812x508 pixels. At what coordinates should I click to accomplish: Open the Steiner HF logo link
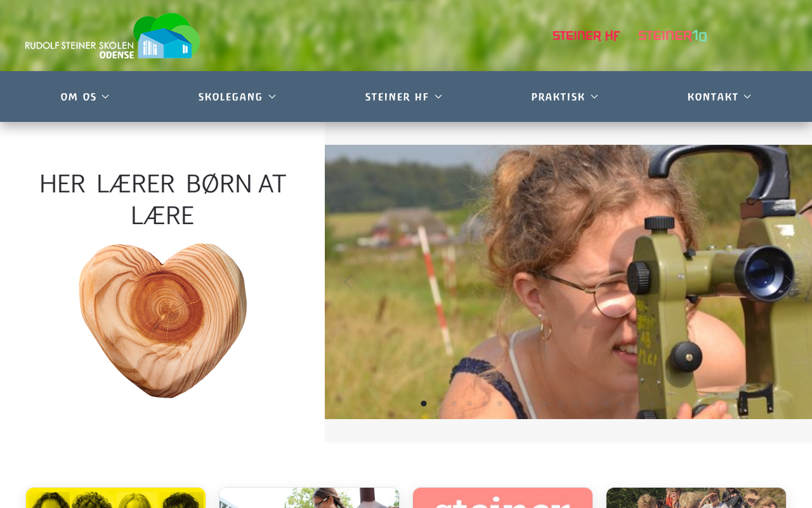586,36
